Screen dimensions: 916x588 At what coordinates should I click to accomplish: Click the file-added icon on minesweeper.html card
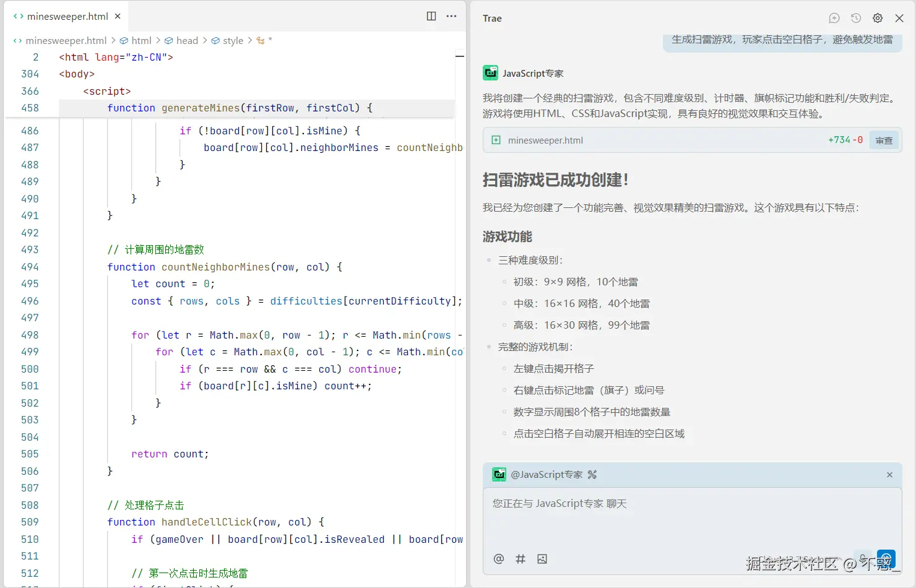[496, 140]
